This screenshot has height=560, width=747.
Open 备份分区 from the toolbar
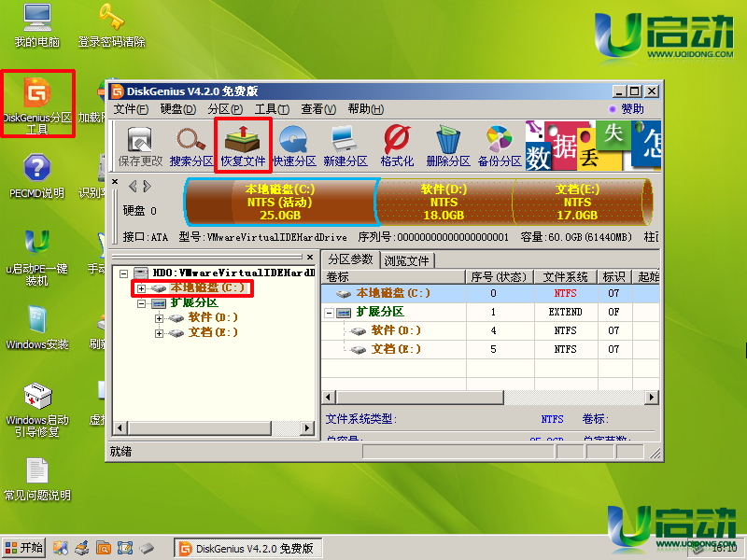point(500,146)
